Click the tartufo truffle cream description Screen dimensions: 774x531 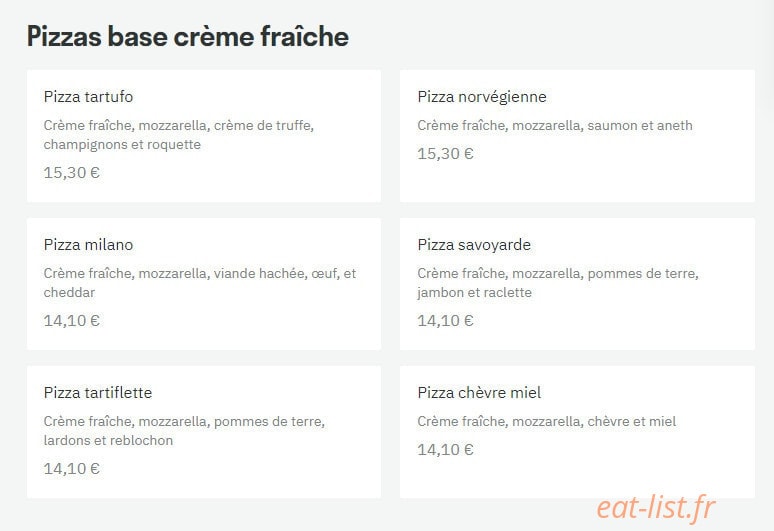click(179, 135)
